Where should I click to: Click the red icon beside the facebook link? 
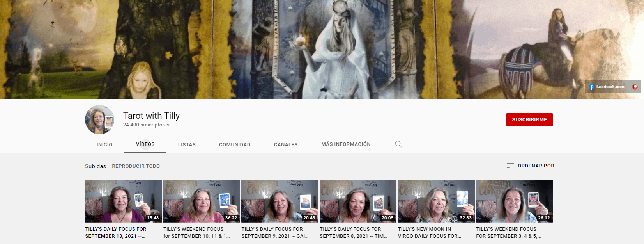[635, 87]
